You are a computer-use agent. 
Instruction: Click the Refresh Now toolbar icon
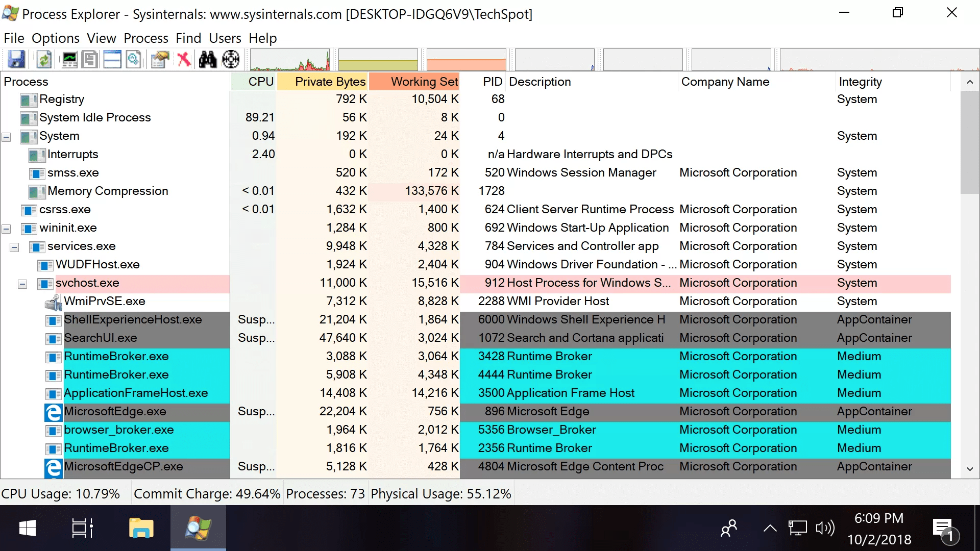tap(44, 60)
